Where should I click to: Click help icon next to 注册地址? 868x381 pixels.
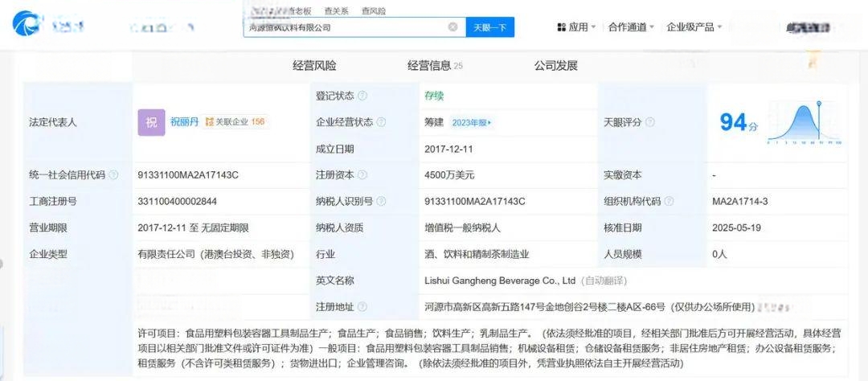pyautogui.click(x=362, y=307)
